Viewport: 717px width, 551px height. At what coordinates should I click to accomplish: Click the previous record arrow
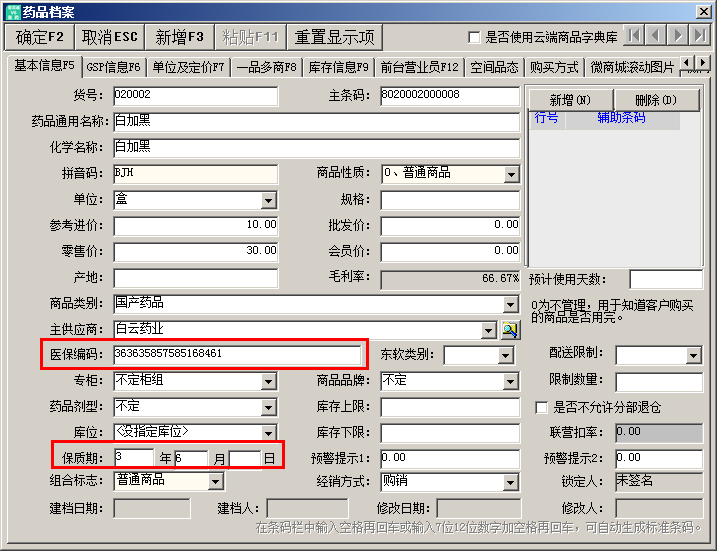click(x=655, y=36)
